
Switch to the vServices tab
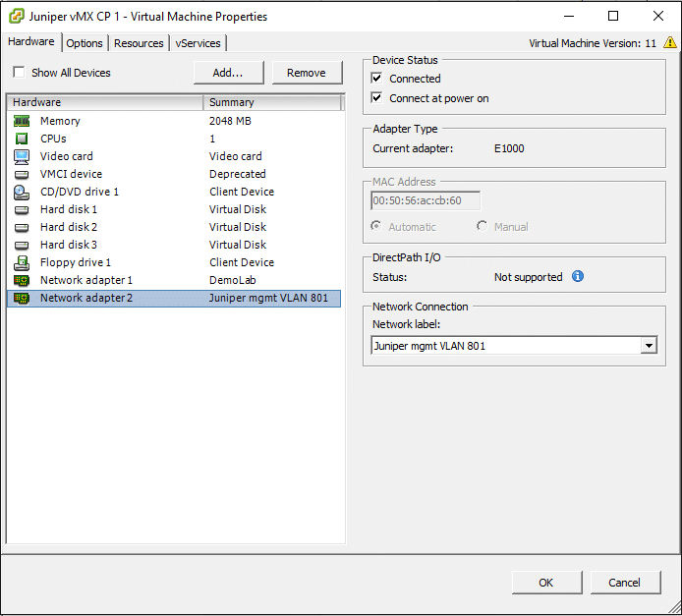click(x=198, y=43)
